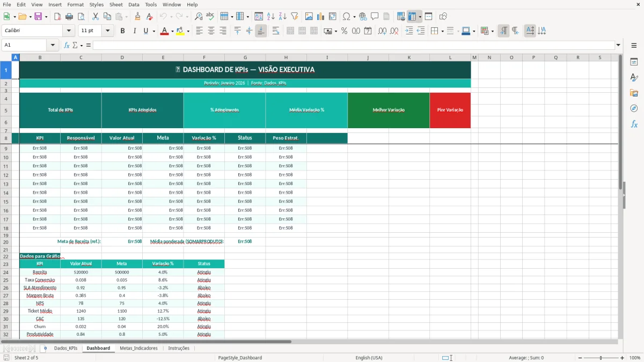The image size is (644, 362).
Task: Toggle Align Right
Action: [x=223, y=31]
